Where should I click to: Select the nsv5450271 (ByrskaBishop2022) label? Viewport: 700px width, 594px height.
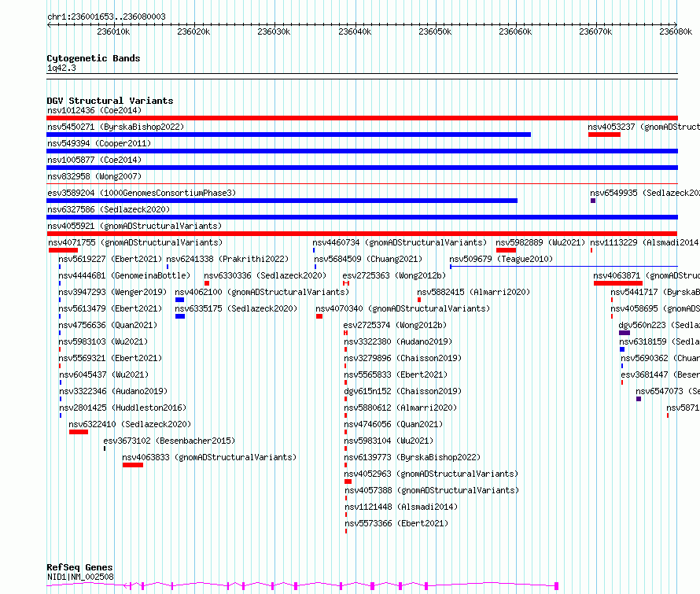click(x=116, y=127)
